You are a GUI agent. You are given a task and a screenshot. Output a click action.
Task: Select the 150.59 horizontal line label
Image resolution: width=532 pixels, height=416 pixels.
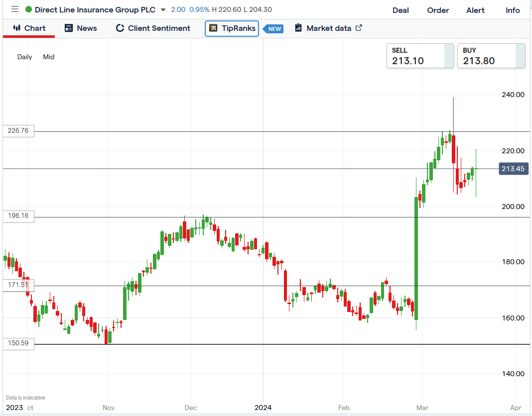[18, 343]
